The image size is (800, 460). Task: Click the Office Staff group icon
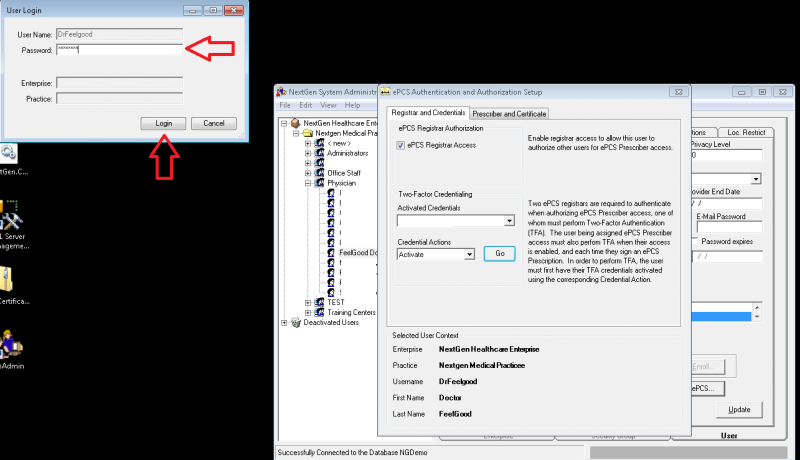pos(319,173)
